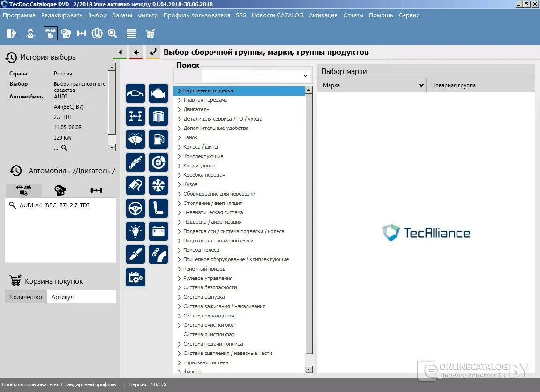This screenshot has width=540, height=392.
Task: Click the axle search toolbar icon
Action: click(82, 33)
